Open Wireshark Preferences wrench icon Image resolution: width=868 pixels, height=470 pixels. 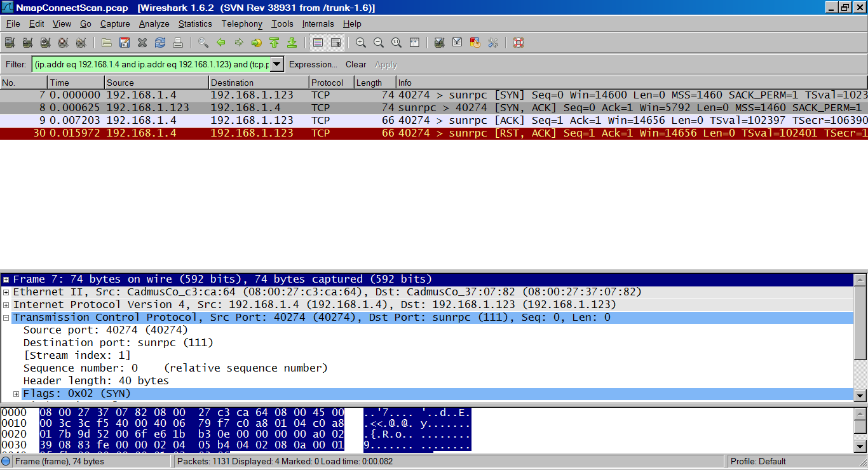[492, 43]
